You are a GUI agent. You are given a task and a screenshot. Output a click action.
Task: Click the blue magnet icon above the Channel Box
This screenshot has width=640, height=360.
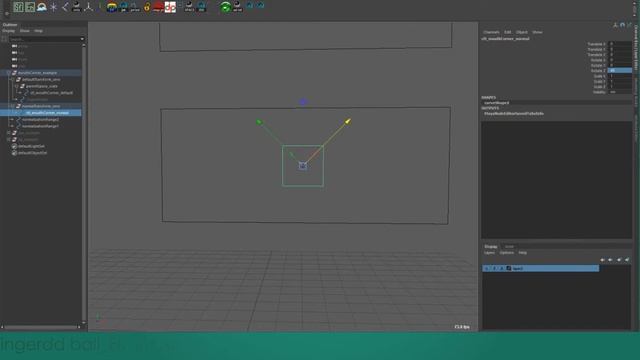point(622,25)
